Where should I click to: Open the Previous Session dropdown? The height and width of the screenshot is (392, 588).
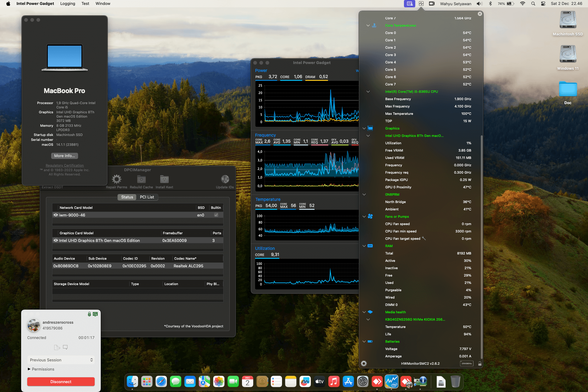(61, 360)
